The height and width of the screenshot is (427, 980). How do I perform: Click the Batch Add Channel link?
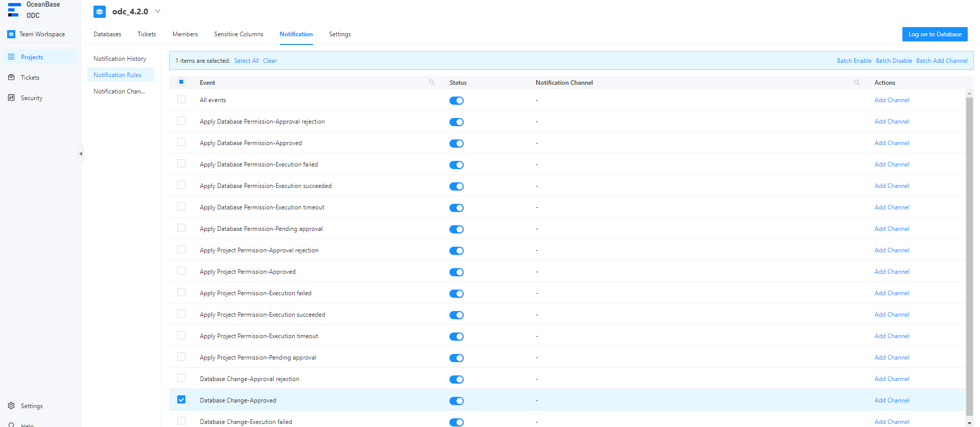pos(941,61)
